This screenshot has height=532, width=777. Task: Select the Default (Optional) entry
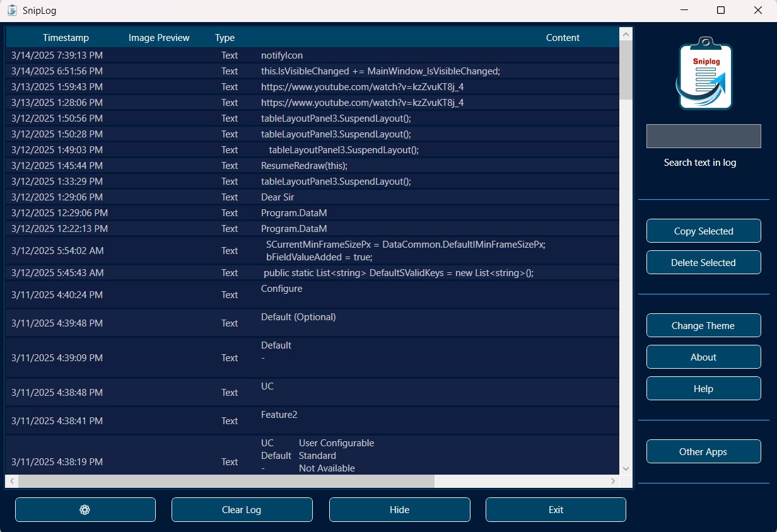pyautogui.click(x=313, y=323)
